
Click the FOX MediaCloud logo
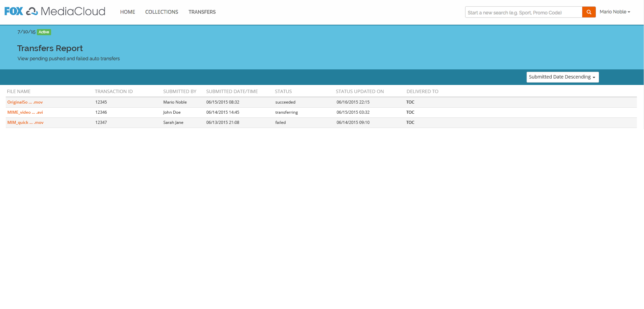(x=55, y=12)
